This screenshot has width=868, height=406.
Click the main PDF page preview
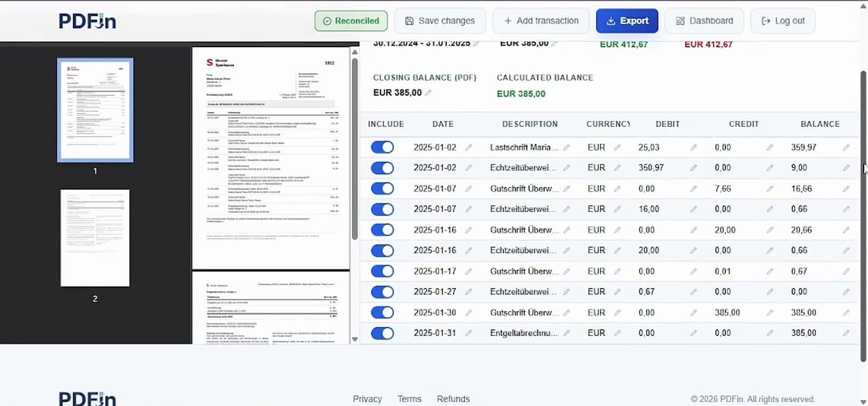[x=271, y=158]
